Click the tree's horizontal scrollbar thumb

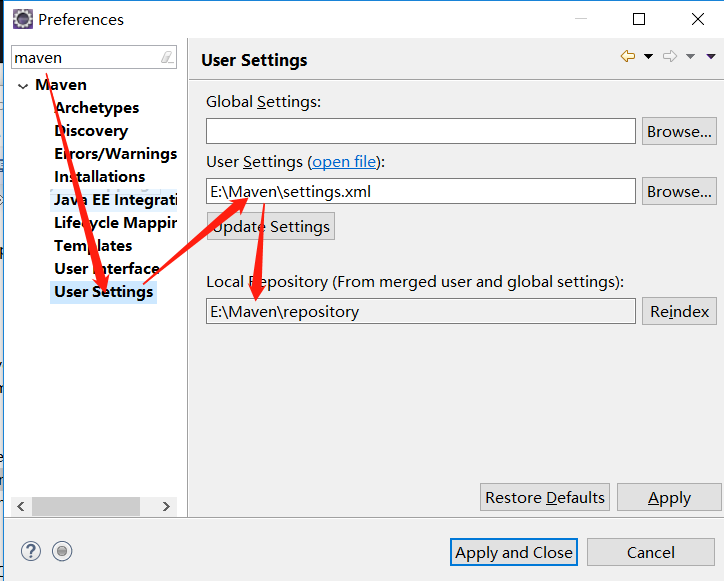click(86, 507)
